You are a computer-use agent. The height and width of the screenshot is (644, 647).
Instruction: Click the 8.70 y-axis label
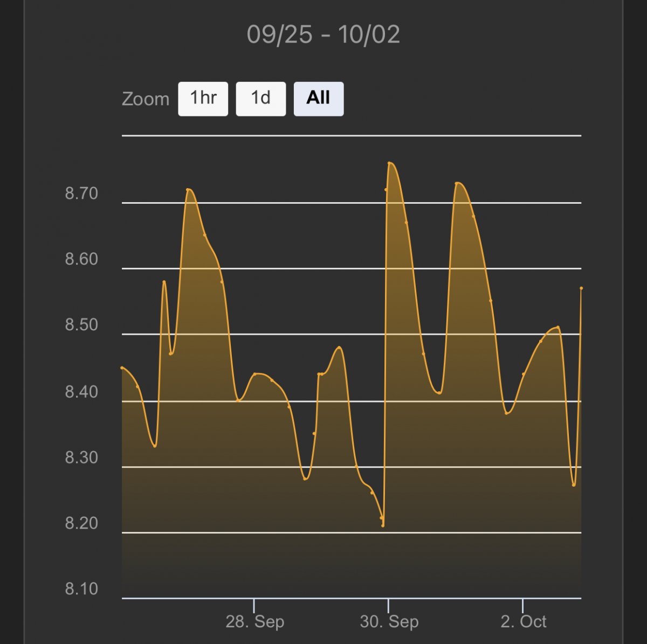coord(81,193)
